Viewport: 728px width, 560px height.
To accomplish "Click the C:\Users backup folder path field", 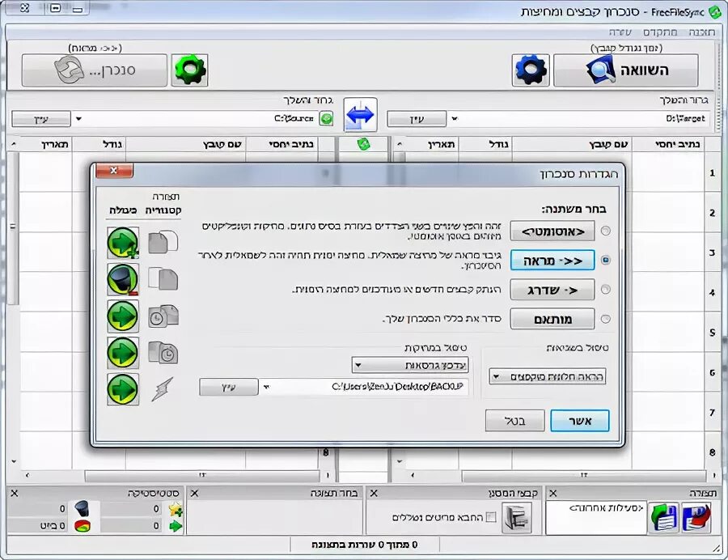I will coord(370,386).
